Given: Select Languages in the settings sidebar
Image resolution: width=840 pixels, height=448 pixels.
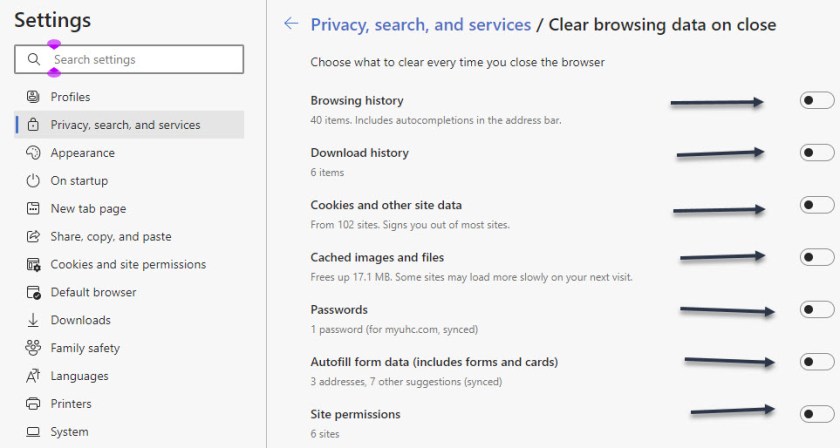Looking at the screenshot, I should [79, 376].
